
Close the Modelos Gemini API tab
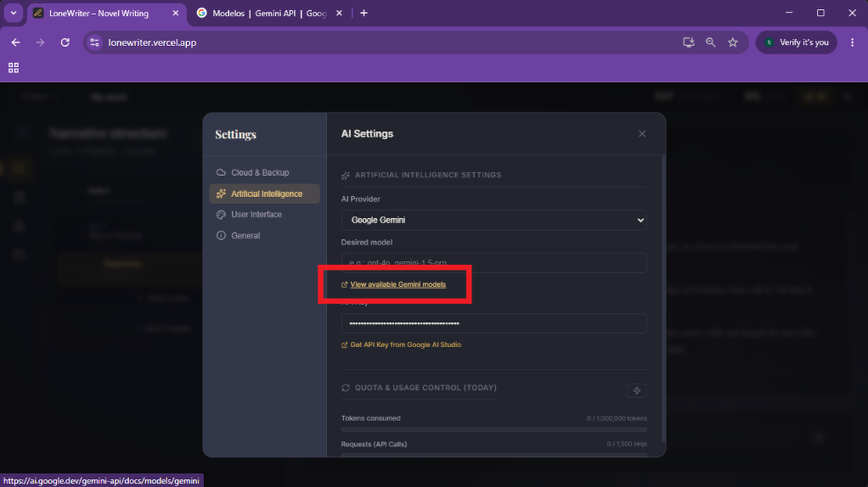click(x=339, y=13)
